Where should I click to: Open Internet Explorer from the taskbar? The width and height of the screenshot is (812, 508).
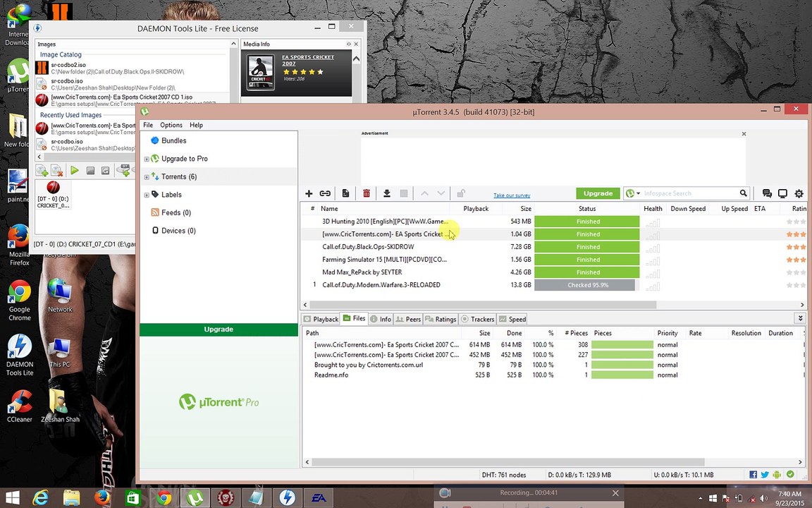[x=40, y=498]
